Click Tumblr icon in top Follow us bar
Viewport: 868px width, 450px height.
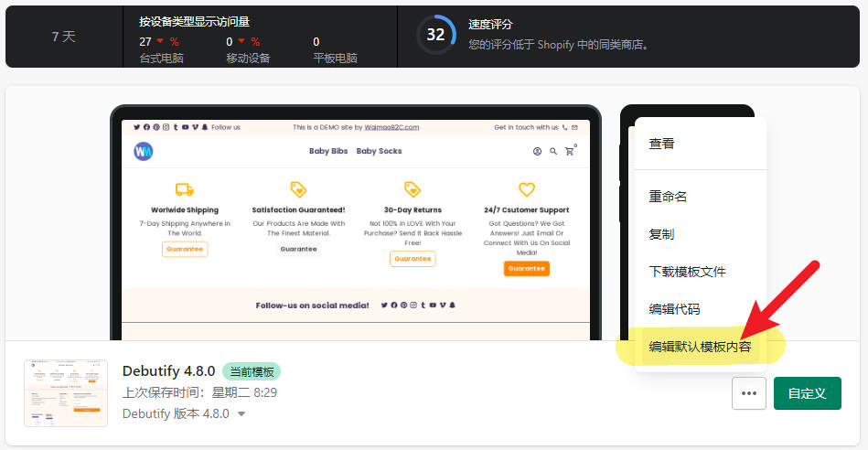click(176, 127)
